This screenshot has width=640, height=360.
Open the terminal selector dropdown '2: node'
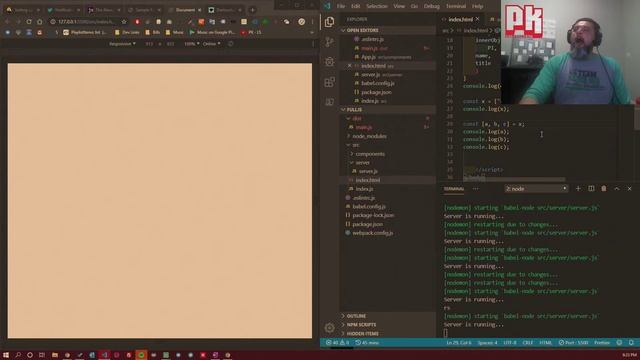click(x=536, y=189)
